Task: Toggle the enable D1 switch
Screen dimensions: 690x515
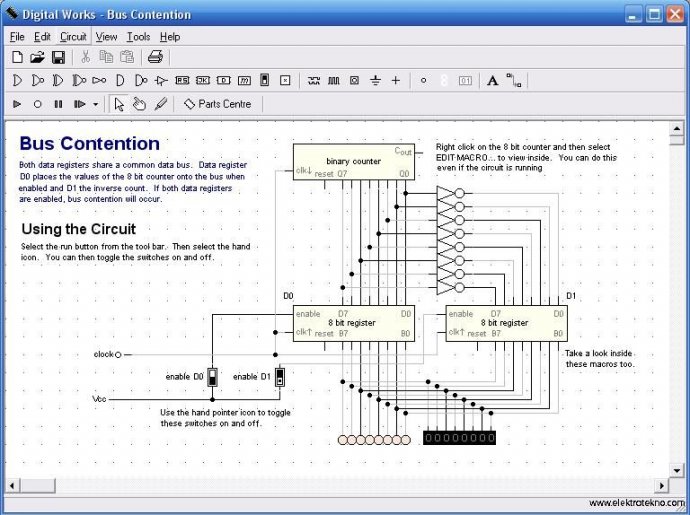Action: pyautogui.click(x=279, y=377)
